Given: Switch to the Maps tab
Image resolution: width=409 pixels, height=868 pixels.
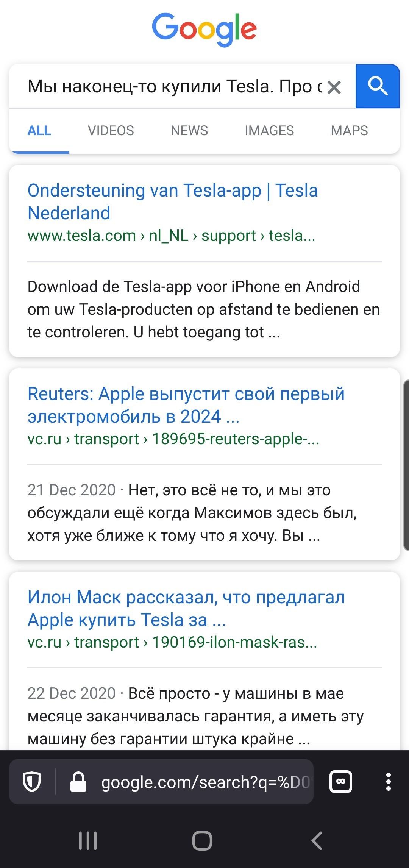Looking at the screenshot, I should pos(349,131).
